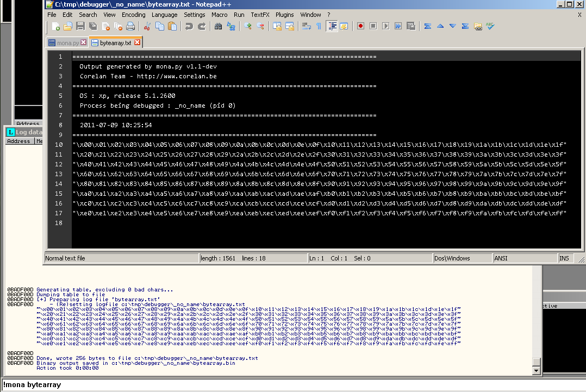Close the bytearray.txt tab
586x392 pixels.
tap(137, 42)
